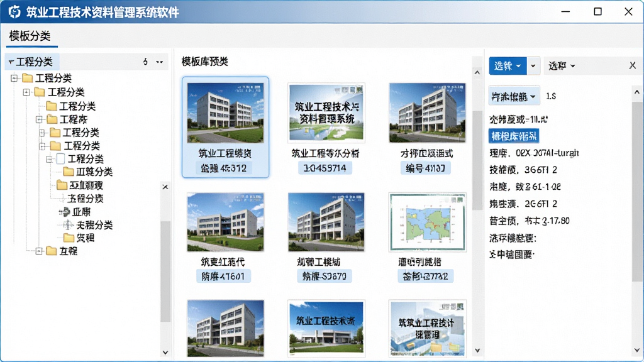644x362 pixels.
Task: Select the selected building thumbnail labelled 45312
Action: point(226,112)
